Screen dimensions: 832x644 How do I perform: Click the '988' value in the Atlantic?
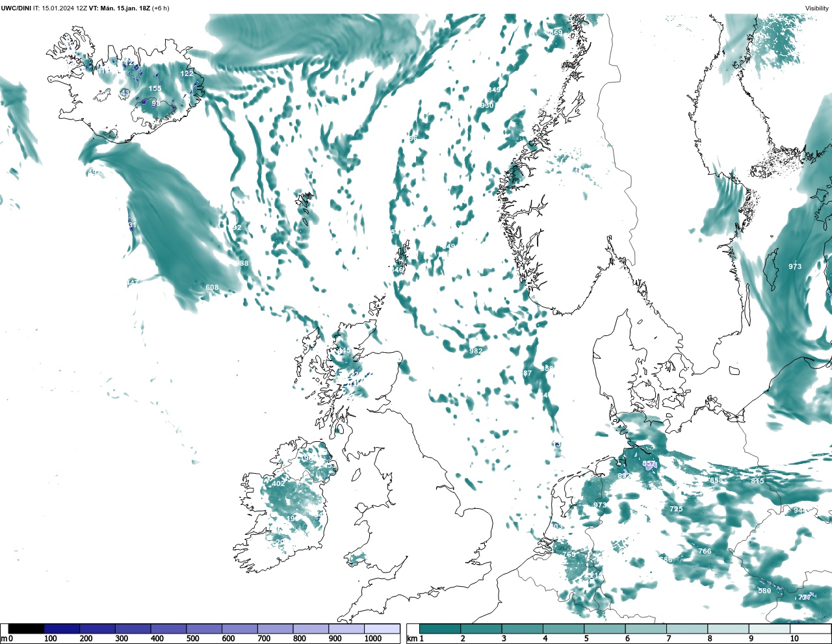point(242,263)
